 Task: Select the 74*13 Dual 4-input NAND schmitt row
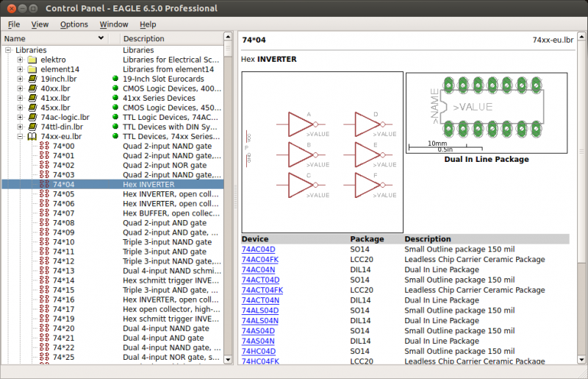pos(112,271)
